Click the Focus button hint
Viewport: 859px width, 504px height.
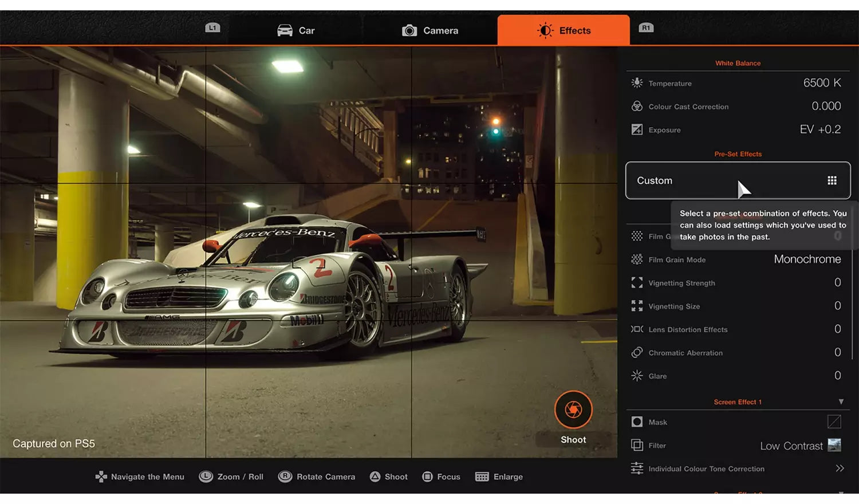click(x=441, y=477)
